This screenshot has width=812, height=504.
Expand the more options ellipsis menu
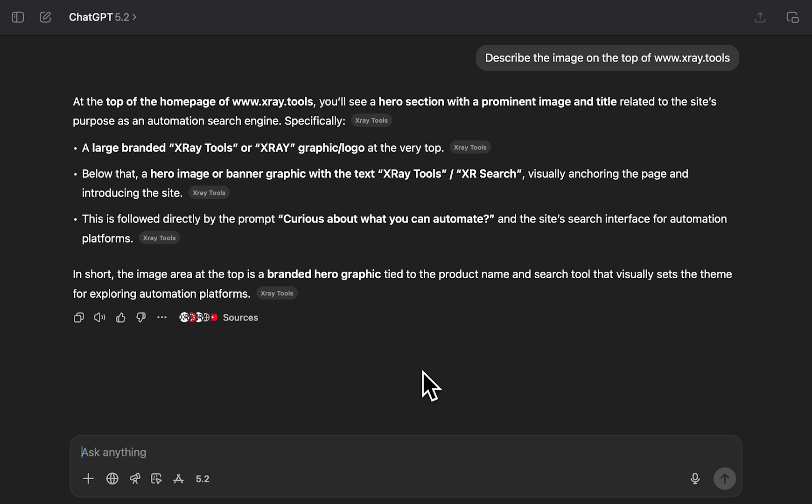[162, 317]
